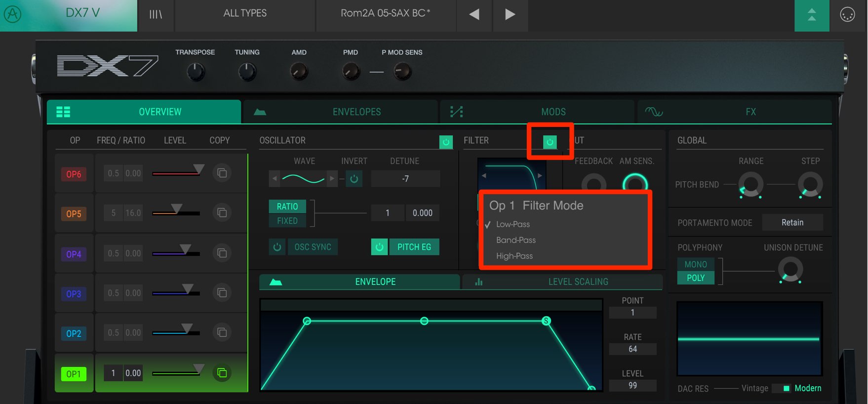Click the Pitch Bend RANGE knob
The width and height of the screenshot is (868, 404).
750,185
